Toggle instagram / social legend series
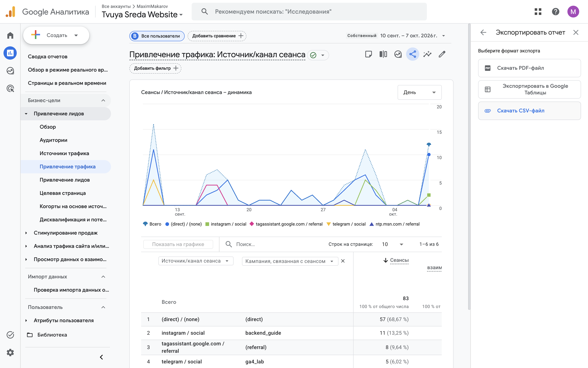588x368 pixels. tap(226, 224)
